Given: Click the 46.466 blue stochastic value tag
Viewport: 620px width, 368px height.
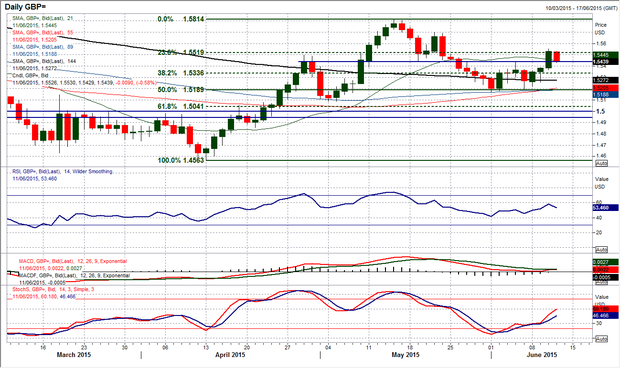Looking at the screenshot, I should [x=606, y=316].
